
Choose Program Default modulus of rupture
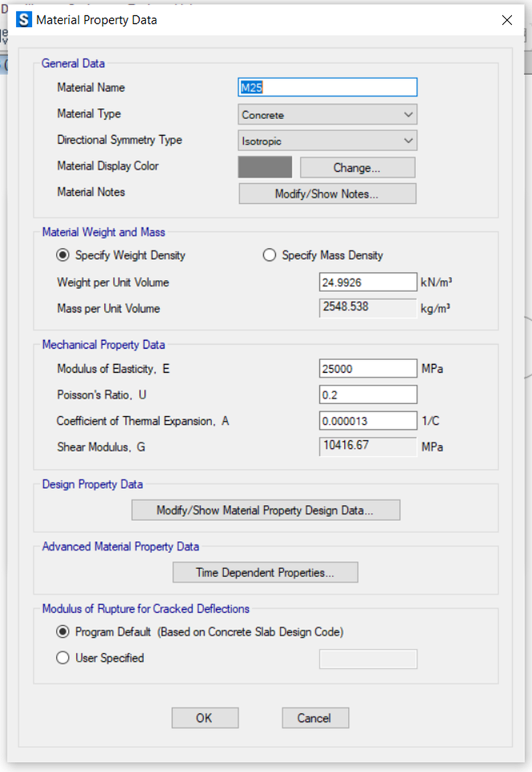64,632
